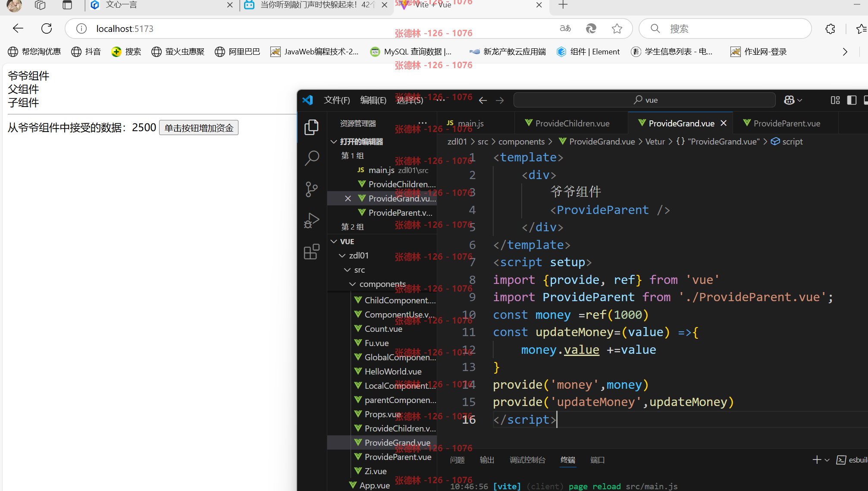Open browser workspaces icon
The width and height of the screenshot is (868, 491).
tap(40, 5)
